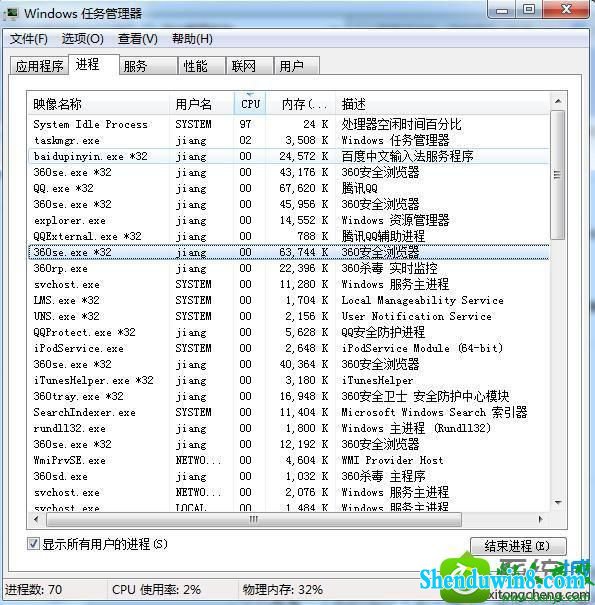This screenshot has height=605, width=595.
Task: Select 360se.exe row using 12,192 K
Action: (x=288, y=444)
